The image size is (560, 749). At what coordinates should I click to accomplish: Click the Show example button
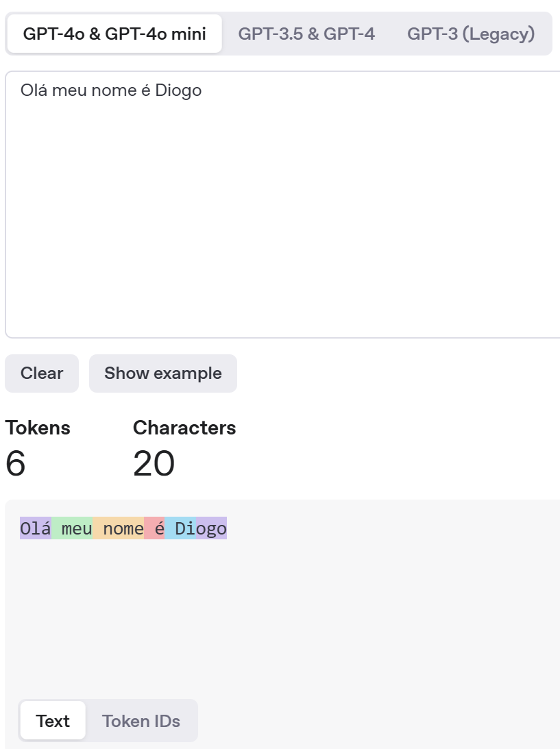coord(163,373)
